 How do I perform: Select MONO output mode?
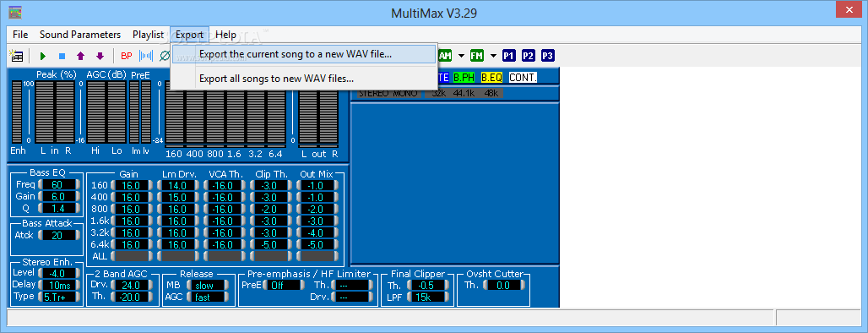[406, 93]
